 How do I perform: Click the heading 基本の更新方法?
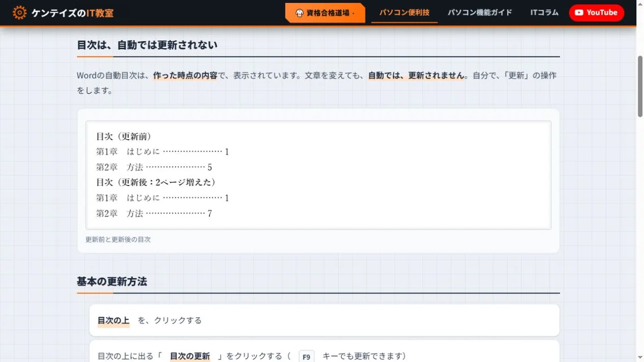(x=112, y=282)
